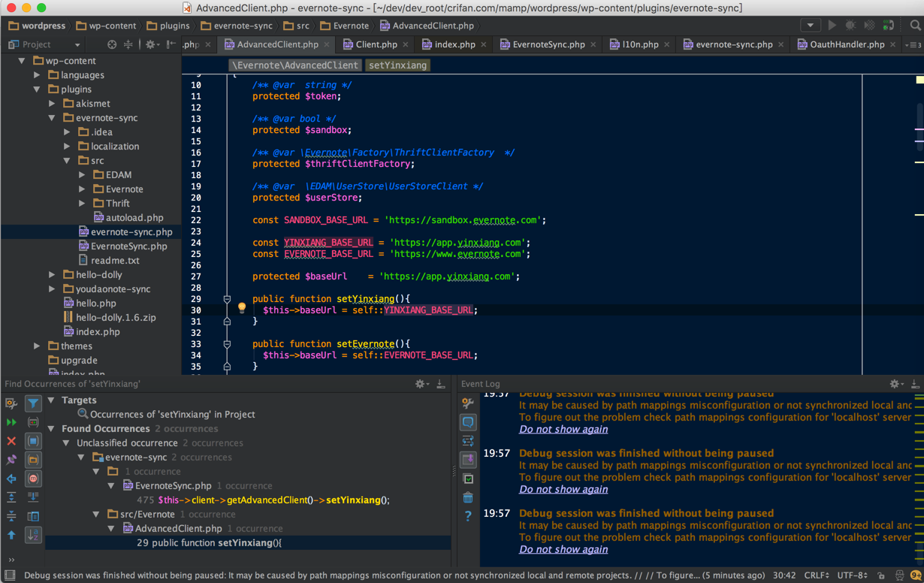
Task: Switch to the EvernoteSync.php editor tab
Action: [548, 44]
